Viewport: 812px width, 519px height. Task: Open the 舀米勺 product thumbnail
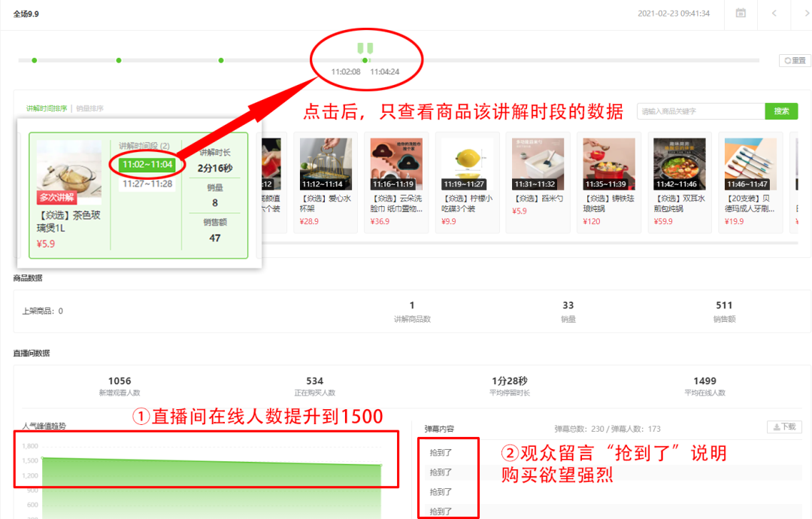538,164
